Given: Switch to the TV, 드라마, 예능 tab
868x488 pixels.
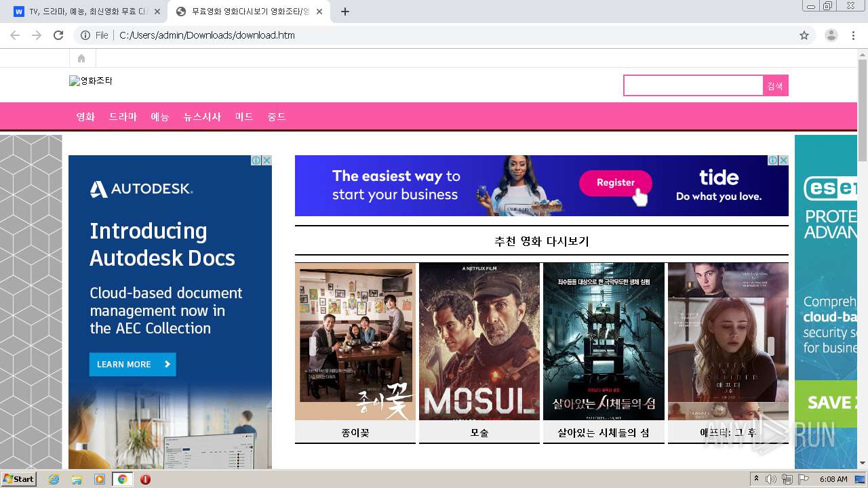Looking at the screenshot, I should (x=87, y=12).
